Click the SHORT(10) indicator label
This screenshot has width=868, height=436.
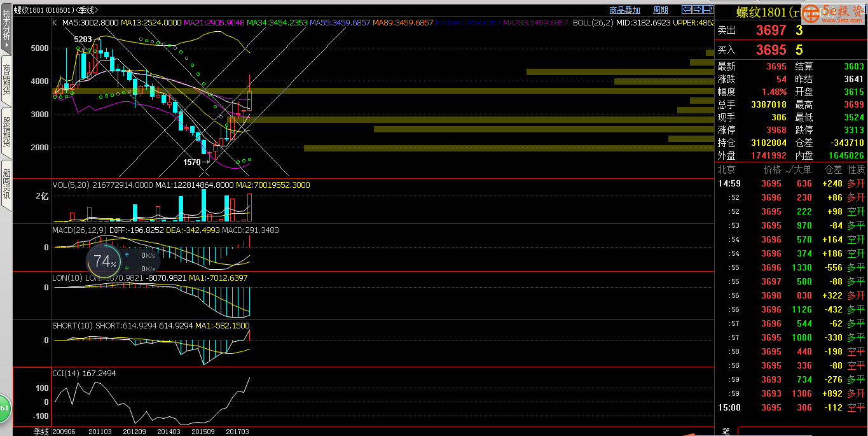click(72, 325)
